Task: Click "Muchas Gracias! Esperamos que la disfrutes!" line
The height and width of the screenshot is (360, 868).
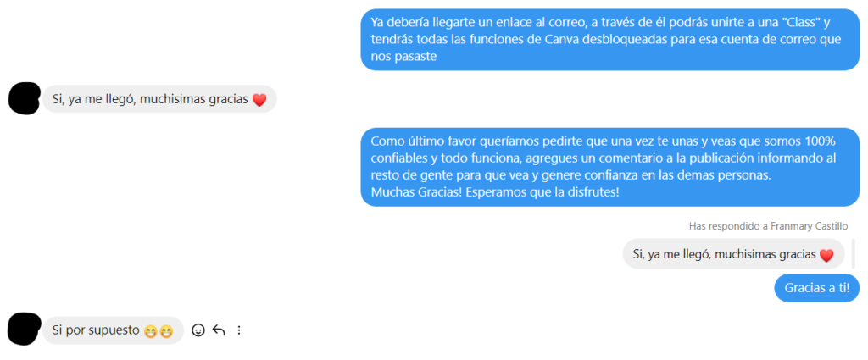Action: (x=495, y=193)
